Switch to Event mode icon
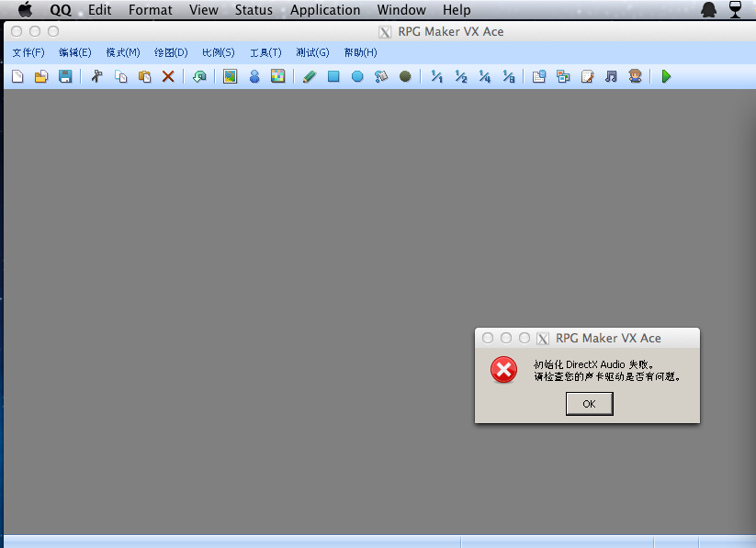Screen dimensions: 756x548 click(x=254, y=76)
